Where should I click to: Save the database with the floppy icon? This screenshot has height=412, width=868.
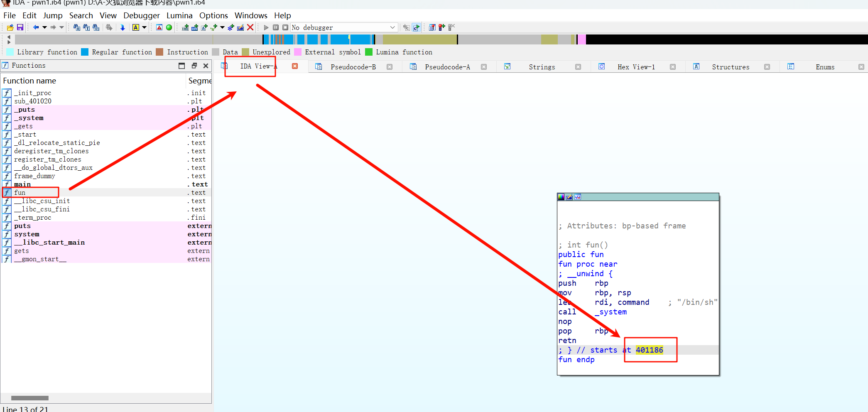click(x=20, y=27)
